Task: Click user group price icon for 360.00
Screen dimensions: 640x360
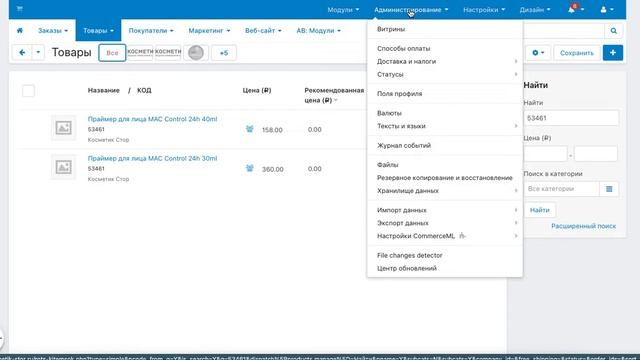Action: tap(250, 168)
